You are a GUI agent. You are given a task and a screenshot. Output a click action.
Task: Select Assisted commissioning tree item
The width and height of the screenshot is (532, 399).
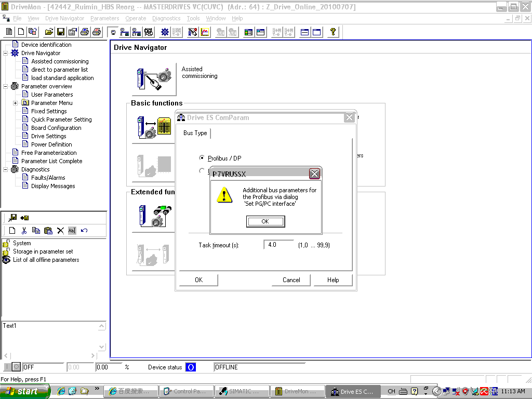60,61
